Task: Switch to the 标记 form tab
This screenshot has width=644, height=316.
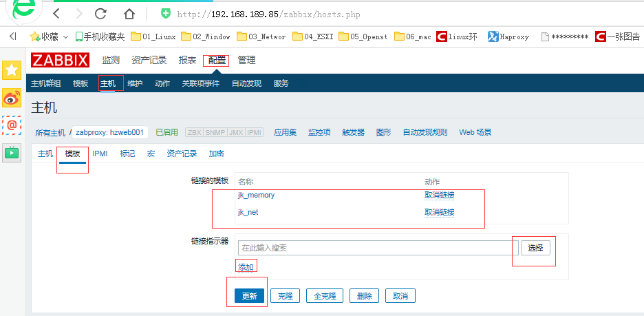Action: 127,154
